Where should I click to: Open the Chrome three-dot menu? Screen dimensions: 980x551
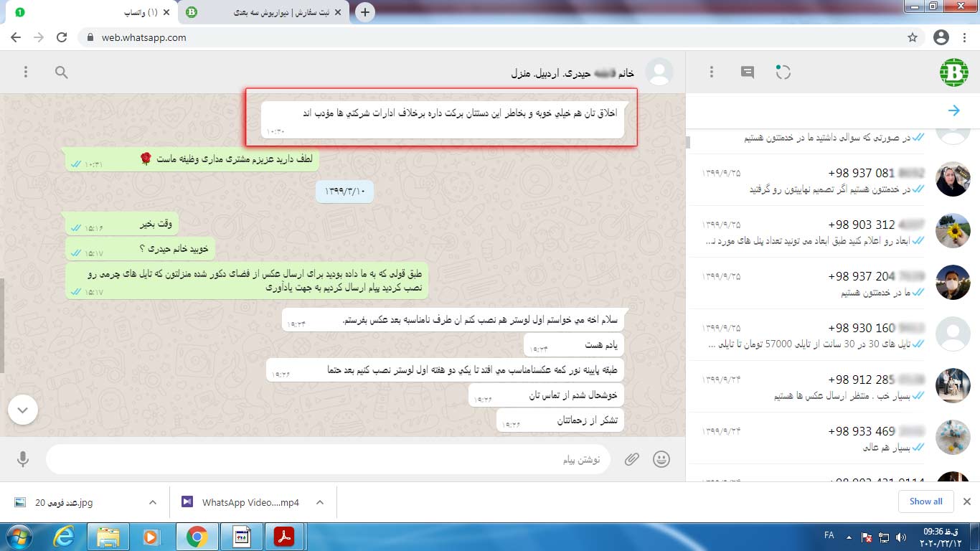pyautogui.click(x=965, y=37)
